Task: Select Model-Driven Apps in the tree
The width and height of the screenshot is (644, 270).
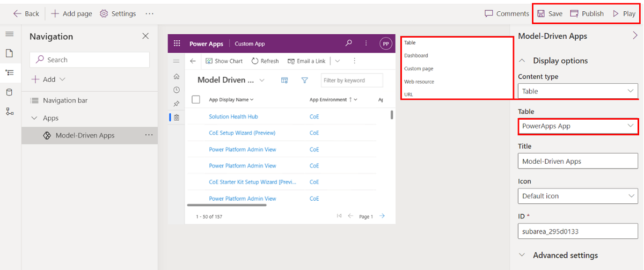Action: (x=85, y=135)
